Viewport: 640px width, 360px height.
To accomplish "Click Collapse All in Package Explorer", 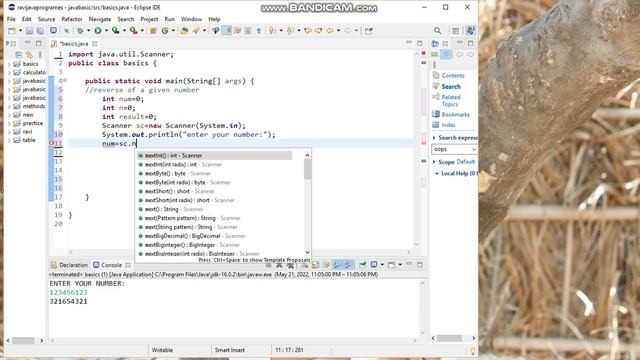I will click(18, 54).
